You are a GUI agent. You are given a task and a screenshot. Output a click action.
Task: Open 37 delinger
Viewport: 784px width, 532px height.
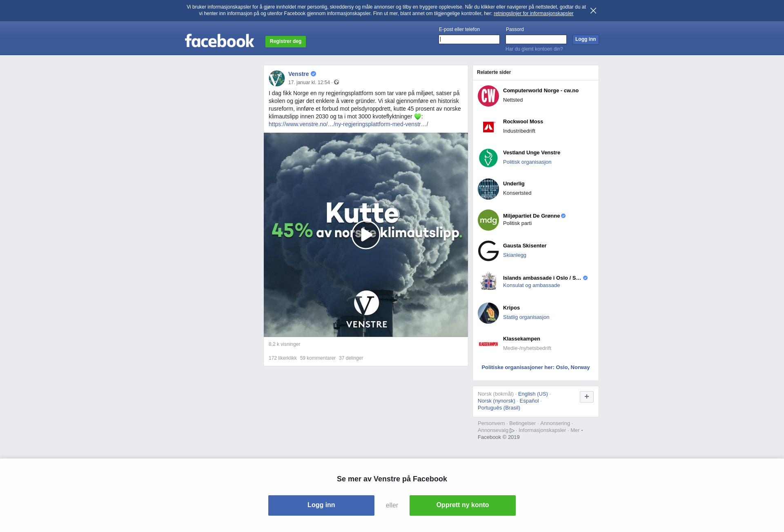tap(351, 358)
